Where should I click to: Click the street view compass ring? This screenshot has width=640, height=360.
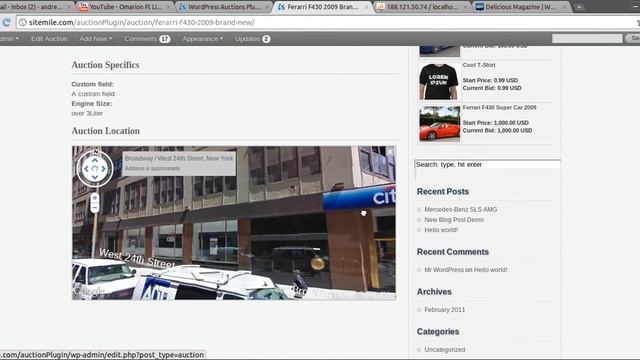(95, 169)
